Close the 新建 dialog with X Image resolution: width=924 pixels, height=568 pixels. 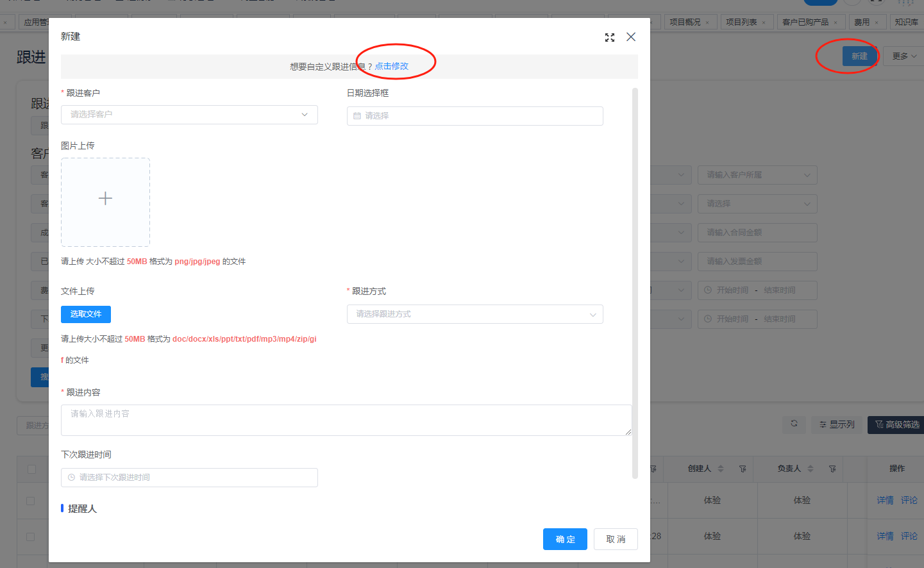(631, 37)
